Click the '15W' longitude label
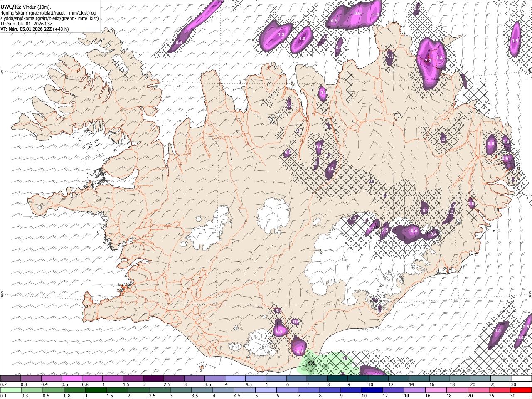532x399 pixels. (440, 2)
